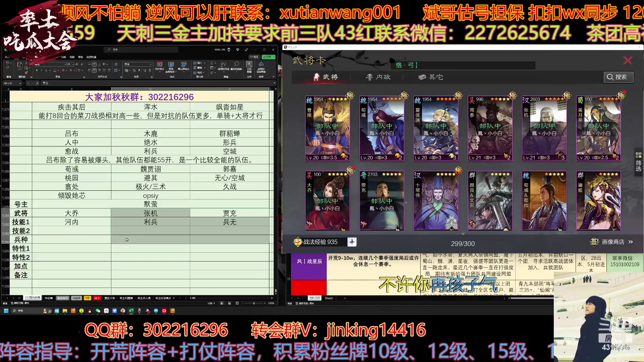
Task: Switch to the 分区表 sheet tab
Action: point(76,298)
